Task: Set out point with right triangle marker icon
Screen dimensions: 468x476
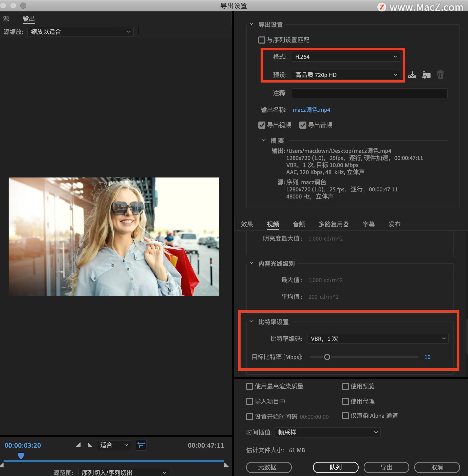Action: pyautogui.click(x=90, y=445)
